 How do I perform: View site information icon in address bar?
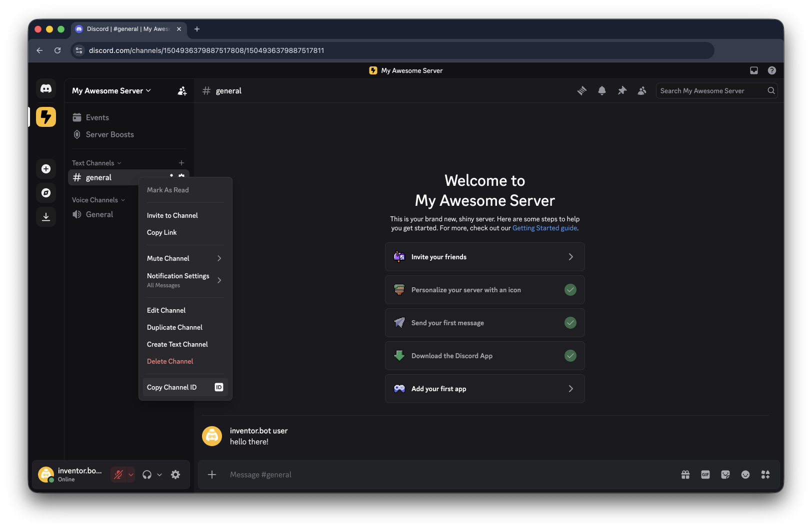[x=79, y=50]
